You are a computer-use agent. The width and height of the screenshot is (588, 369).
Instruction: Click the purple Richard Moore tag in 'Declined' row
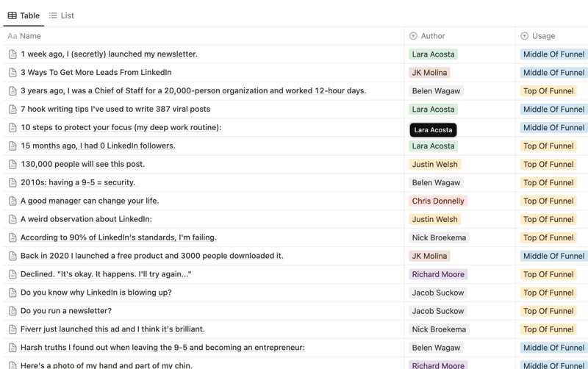click(437, 275)
